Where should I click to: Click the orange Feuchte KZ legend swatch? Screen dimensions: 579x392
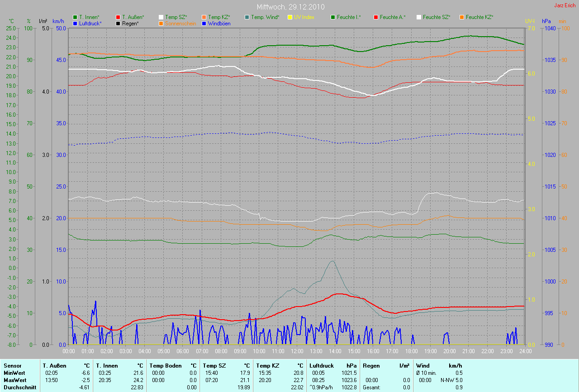click(462, 17)
